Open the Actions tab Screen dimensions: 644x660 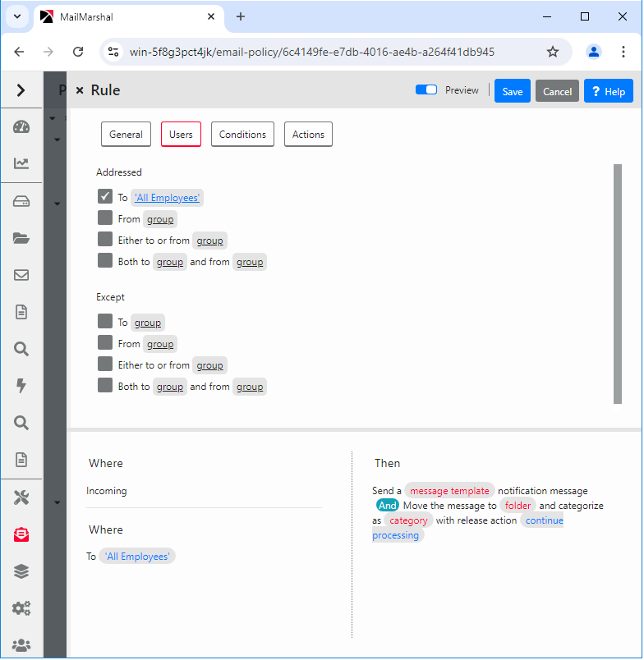(308, 135)
